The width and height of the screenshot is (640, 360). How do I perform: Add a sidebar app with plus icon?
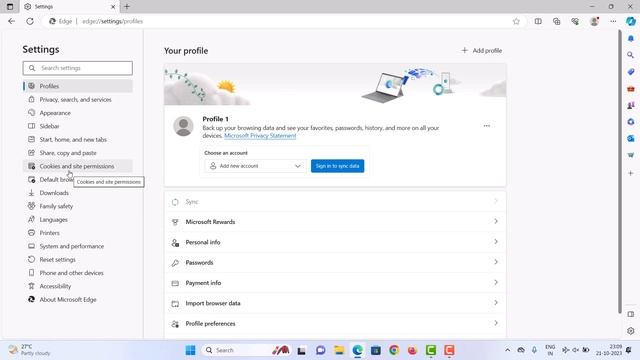coord(631,173)
